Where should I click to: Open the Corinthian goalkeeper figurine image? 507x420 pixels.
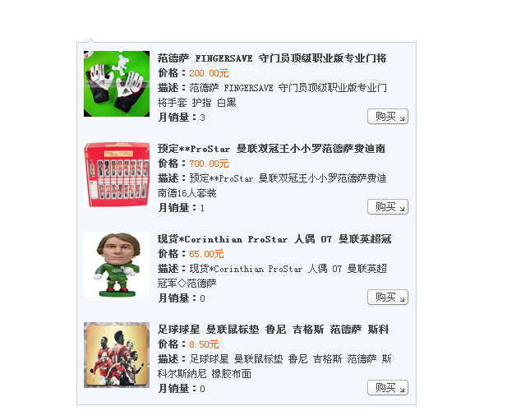(117, 265)
